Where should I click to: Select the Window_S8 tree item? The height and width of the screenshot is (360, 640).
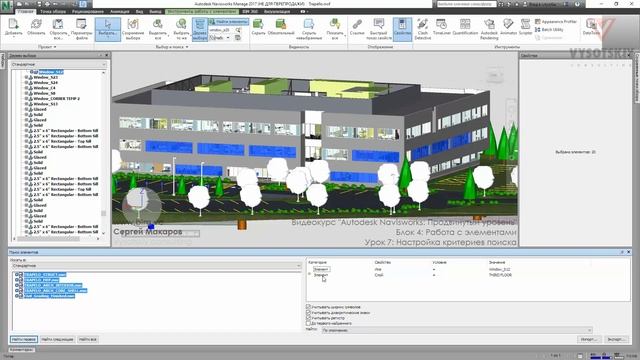pyautogui.click(x=44, y=93)
